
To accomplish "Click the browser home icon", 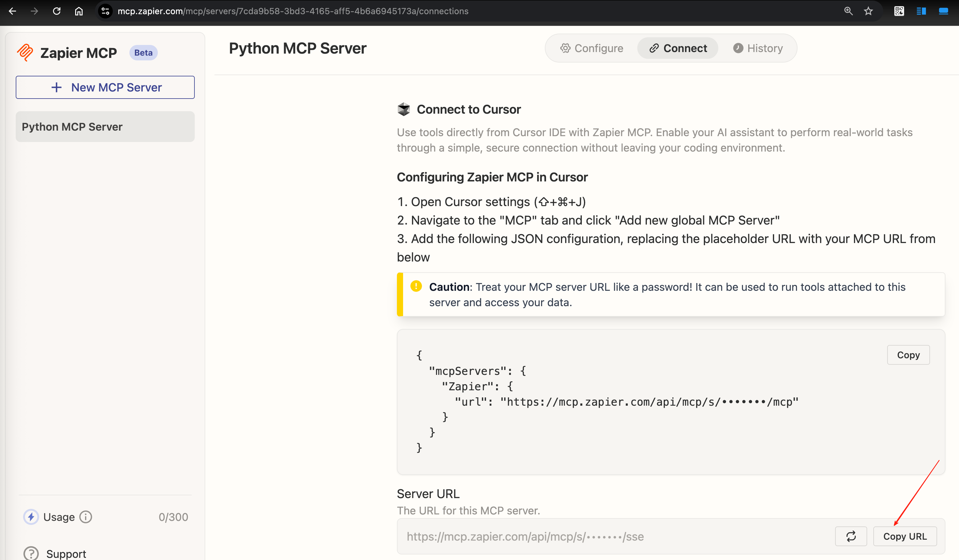I will pyautogui.click(x=79, y=11).
